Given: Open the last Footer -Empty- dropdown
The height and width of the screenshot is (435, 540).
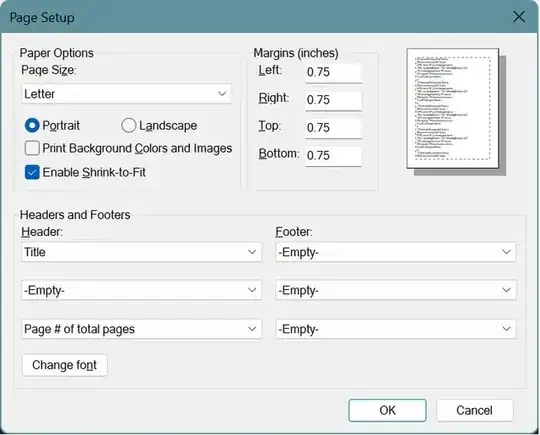Looking at the screenshot, I should (x=395, y=329).
